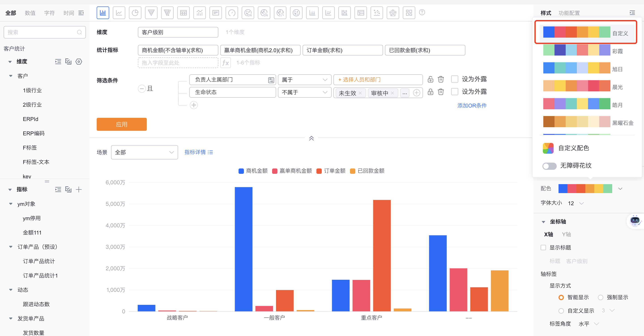Image resolution: width=644 pixels, height=336 pixels.
Task: Delete the 生命状态 filter row
Action: (441, 92)
